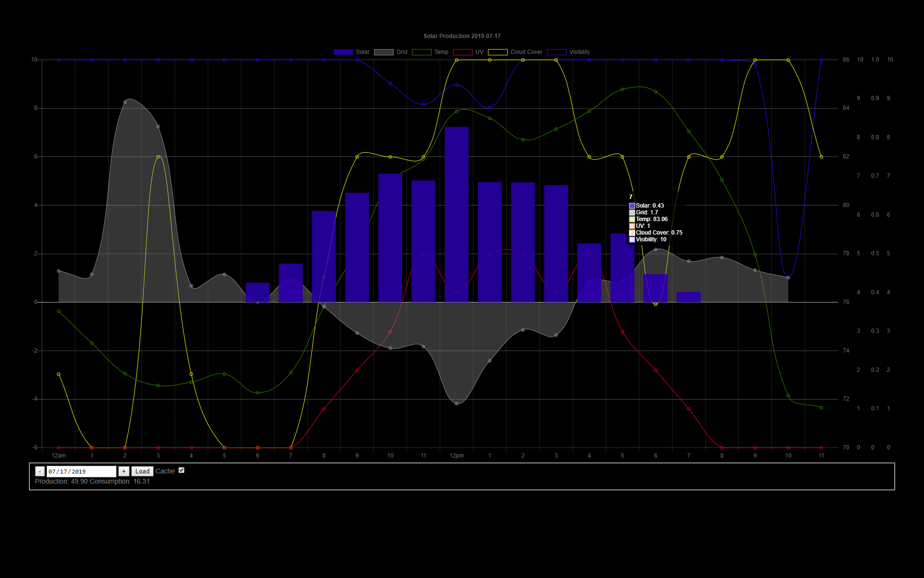This screenshot has height=578, width=924.
Task: Hide the UV line from legend
Action: click(x=462, y=52)
